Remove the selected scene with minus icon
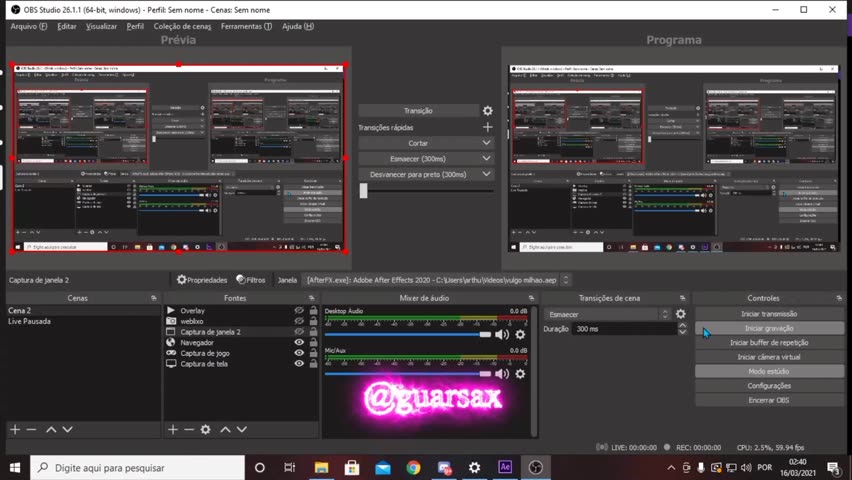Viewport: 852px width, 480px height. click(31, 429)
